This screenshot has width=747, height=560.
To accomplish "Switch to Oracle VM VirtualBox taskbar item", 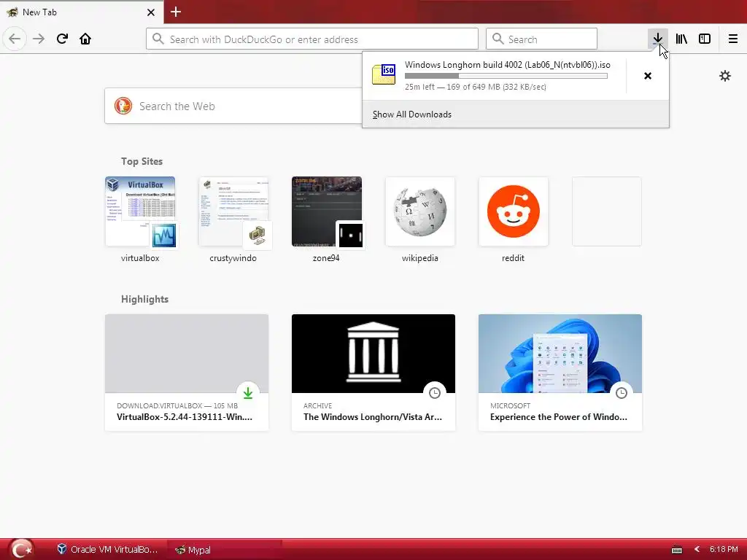I will 108,550.
